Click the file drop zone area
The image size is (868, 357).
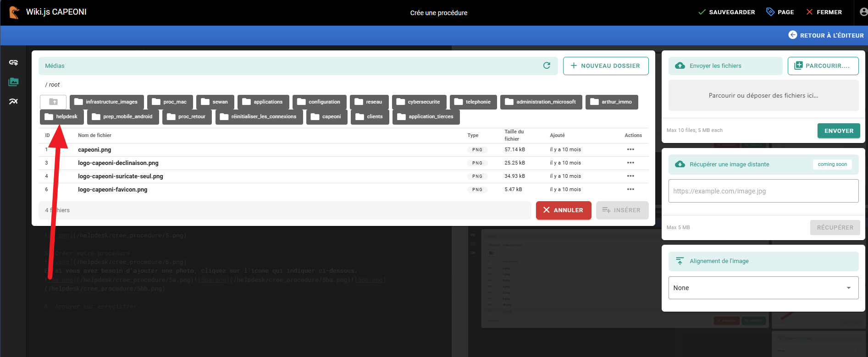[763, 95]
